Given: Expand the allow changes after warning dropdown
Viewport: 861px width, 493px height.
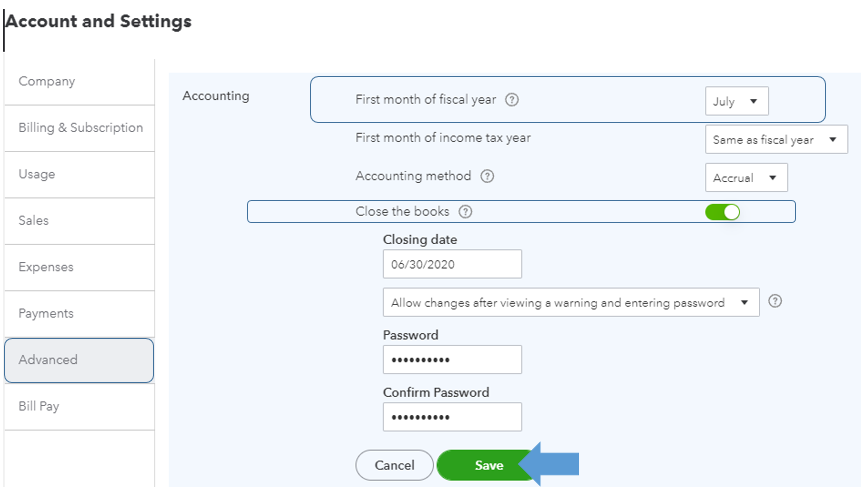Looking at the screenshot, I should pyautogui.click(x=570, y=302).
